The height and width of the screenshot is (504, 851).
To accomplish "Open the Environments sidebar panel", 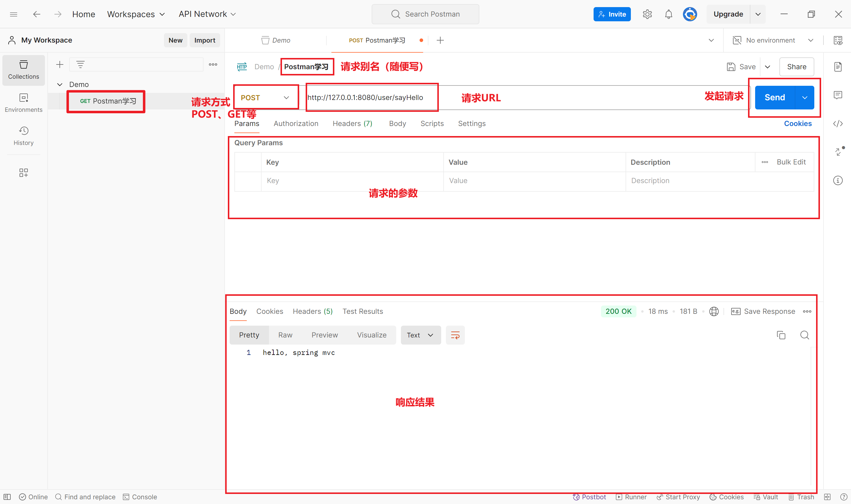I will coord(23,103).
